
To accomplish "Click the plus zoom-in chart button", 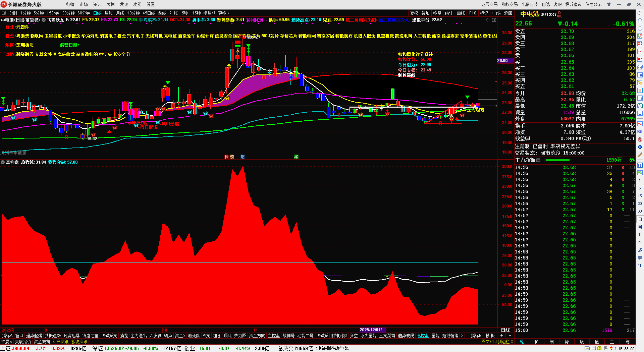I will 502,336.
